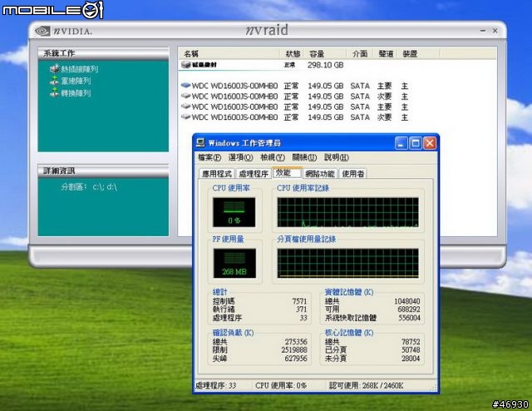Select the 熱插拔陣列 task icon
The image size is (532, 411).
(x=54, y=69)
